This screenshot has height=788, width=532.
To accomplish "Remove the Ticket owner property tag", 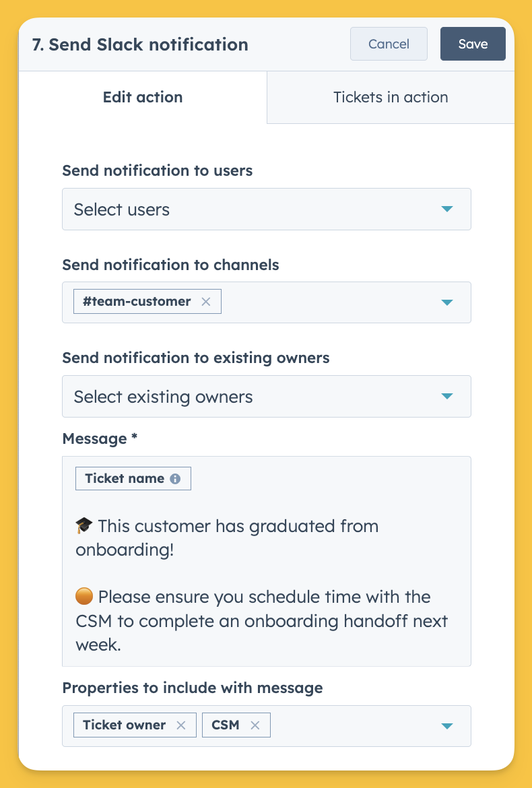I will [181, 725].
